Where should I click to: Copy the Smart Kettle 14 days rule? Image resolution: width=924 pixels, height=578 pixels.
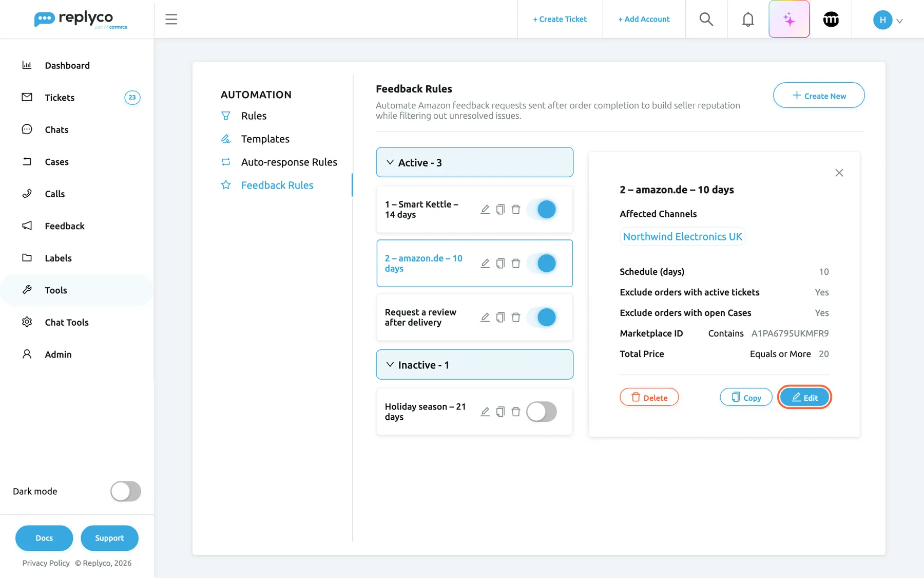500,209
